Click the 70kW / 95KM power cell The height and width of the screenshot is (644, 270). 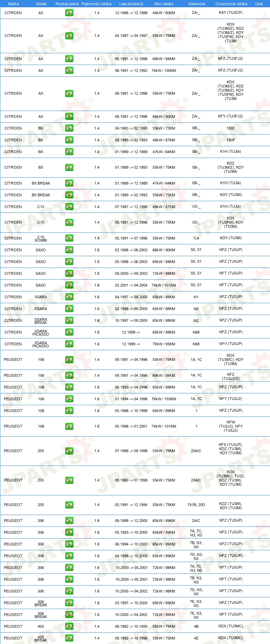coord(164,344)
